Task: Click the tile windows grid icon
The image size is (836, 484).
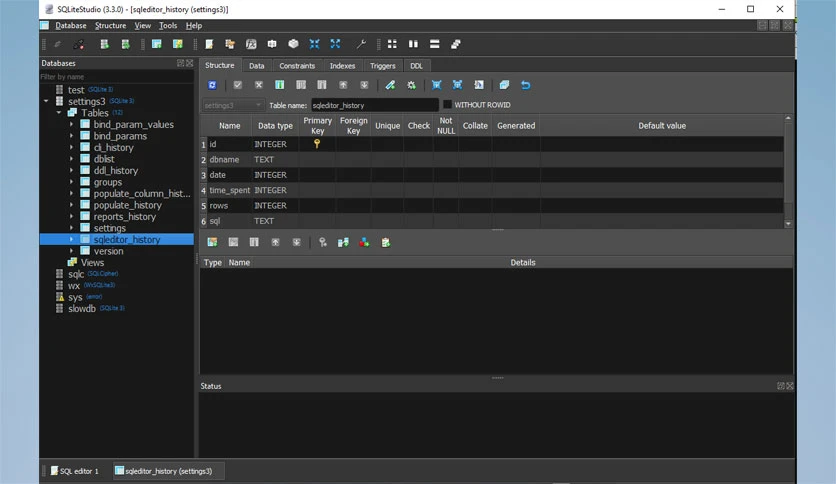Action: (392, 44)
